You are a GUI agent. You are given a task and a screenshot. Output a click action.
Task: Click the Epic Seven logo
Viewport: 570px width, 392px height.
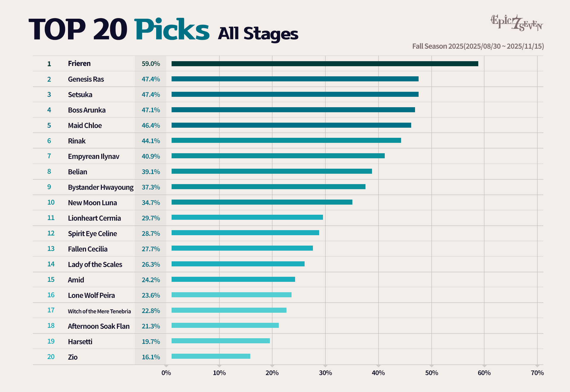[516, 23]
